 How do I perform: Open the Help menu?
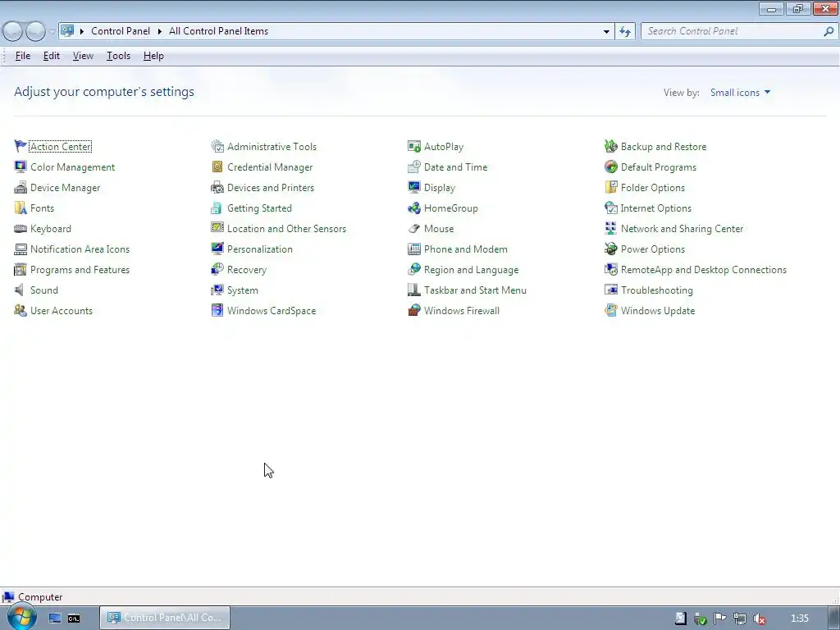coord(153,56)
